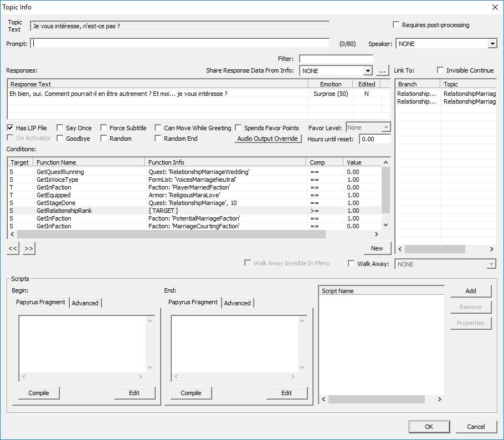Uncheck the Has LIP File checkbox
This screenshot has height=440, width=504.
11,128
